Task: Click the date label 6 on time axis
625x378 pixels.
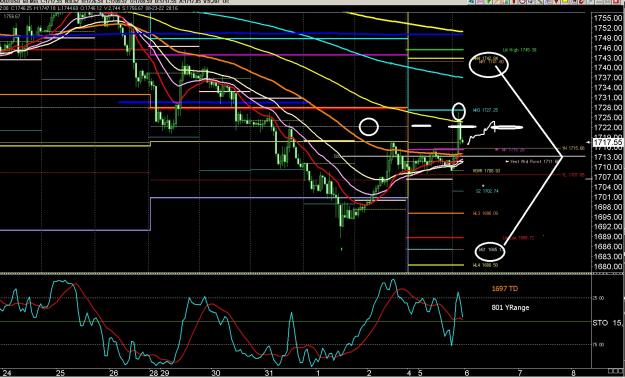Action: pos(467,373)
